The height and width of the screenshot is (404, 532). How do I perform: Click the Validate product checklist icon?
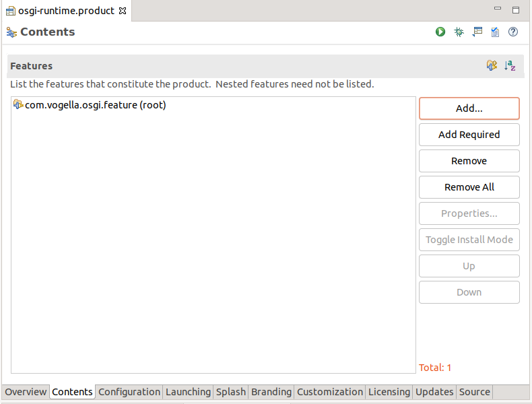[495, 32]
